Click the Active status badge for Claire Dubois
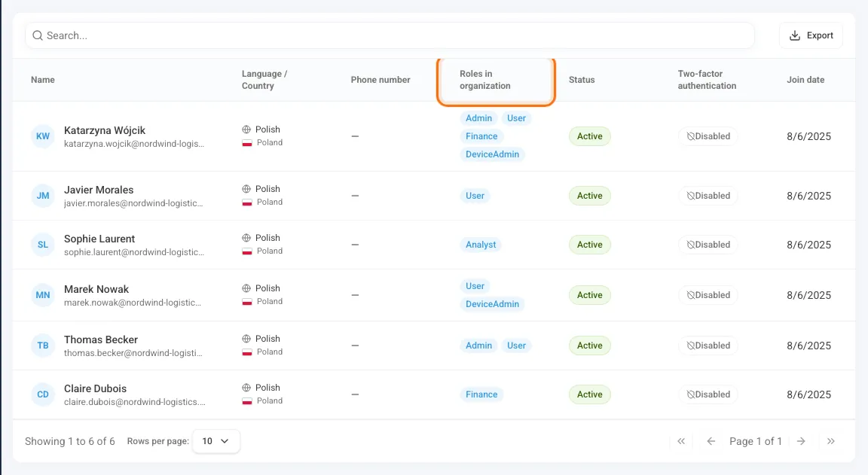Viewport: 868px width, 475px height. click(589, 394)
